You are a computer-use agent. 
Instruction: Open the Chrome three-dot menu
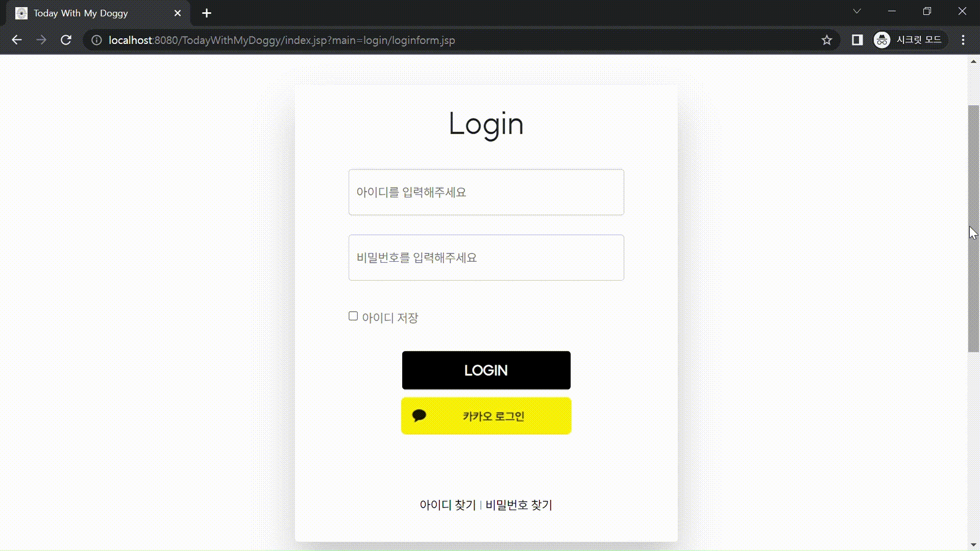click(x=963, y=40)
